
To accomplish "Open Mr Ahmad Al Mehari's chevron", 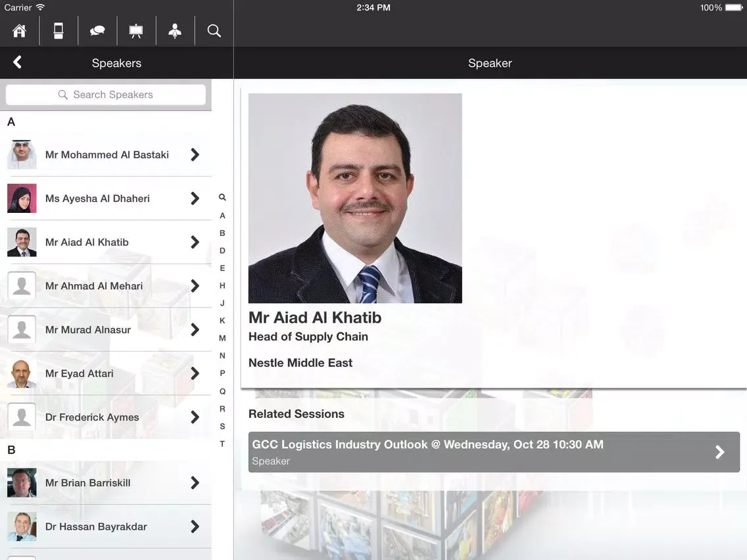I will coord(195,286).
